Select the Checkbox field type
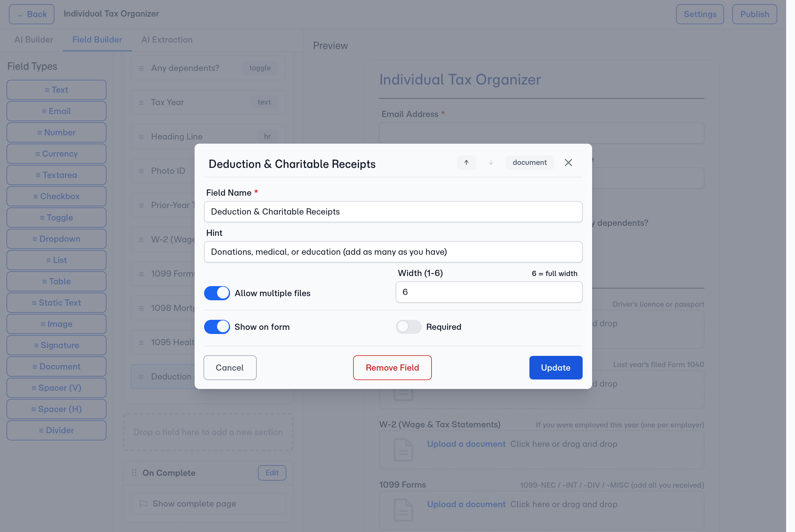This screenshot has width=795, height=532. point(56,196)
